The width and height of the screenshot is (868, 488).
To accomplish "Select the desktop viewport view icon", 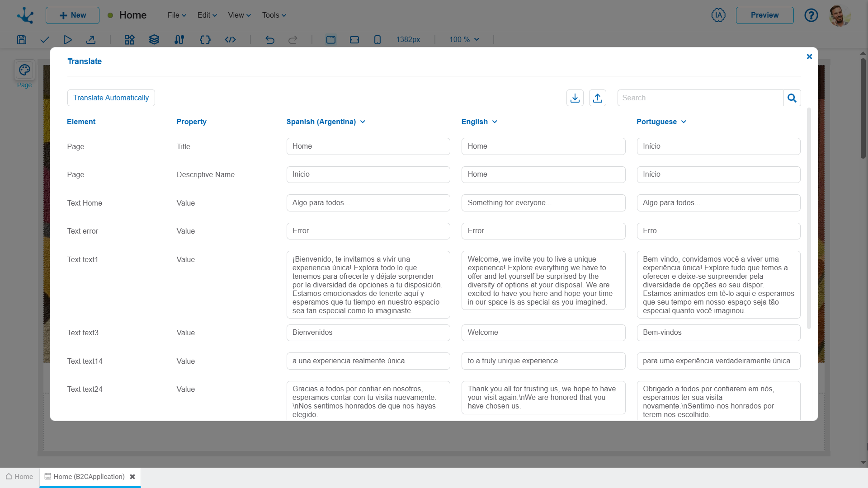I will pos(331,40).
